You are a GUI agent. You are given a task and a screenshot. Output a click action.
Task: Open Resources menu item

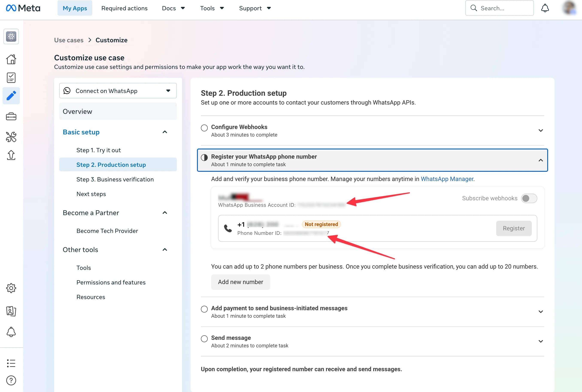pos(91,297)
